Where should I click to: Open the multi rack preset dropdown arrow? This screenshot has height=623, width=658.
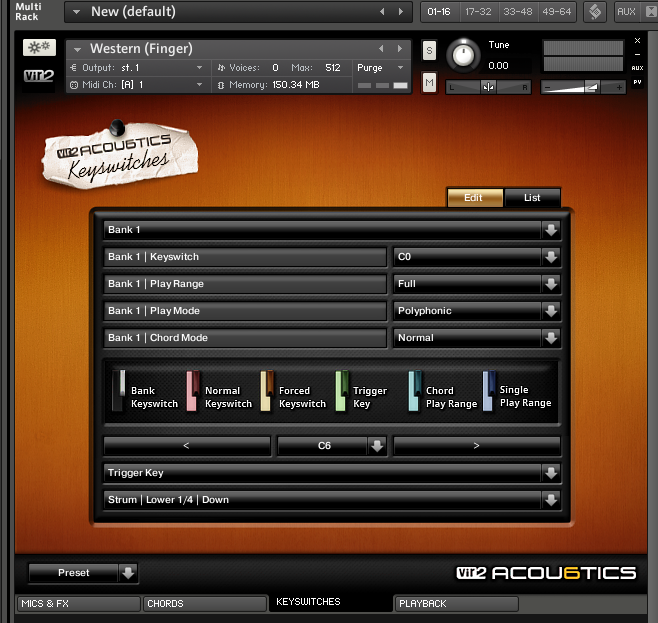pyautogui.click(x=76, y=12)
